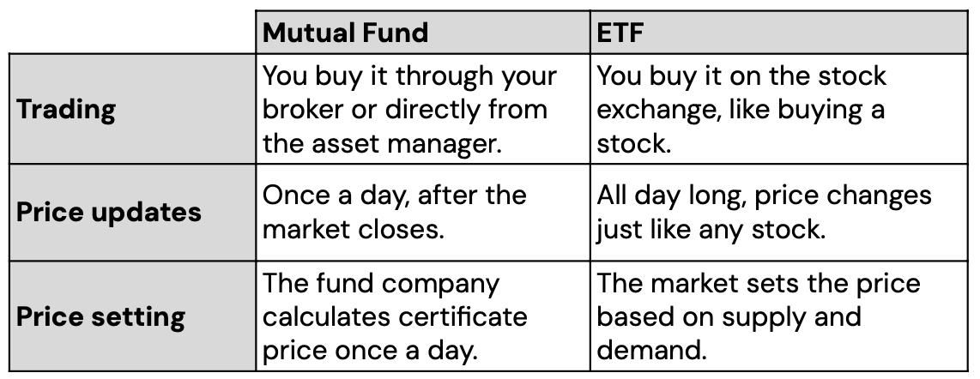The width and height of the screenshot is (980, 379).
Task: Select the Price updates row label
Action: (109, 212)
